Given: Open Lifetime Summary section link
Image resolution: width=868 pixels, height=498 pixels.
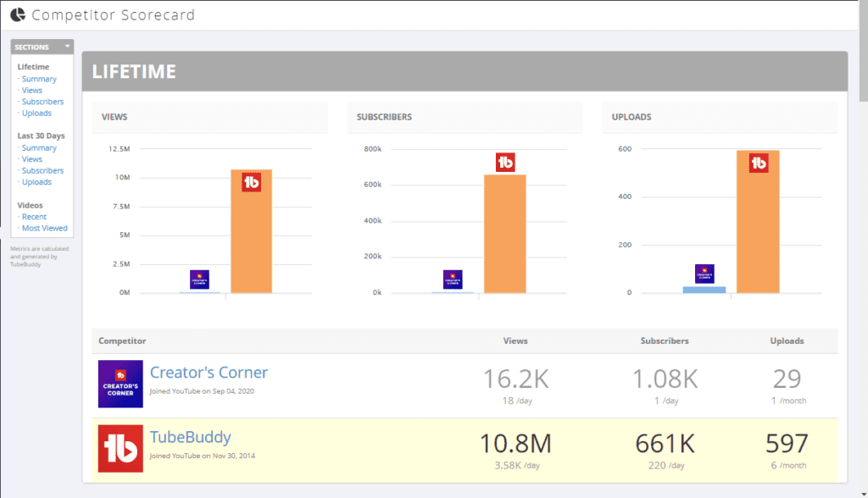Looking at the screenshot, I should (39, 79).
